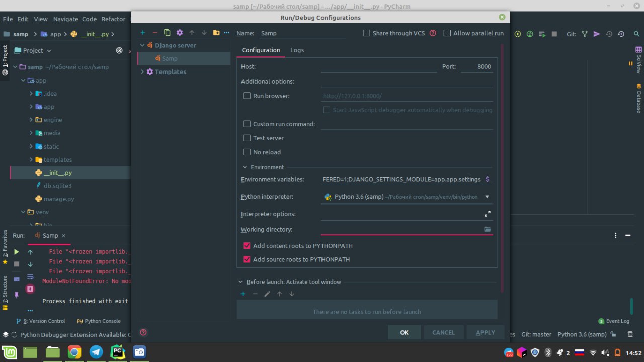Collapse the venv folder in Project tree
644x362 pixels.
point(23,212)
